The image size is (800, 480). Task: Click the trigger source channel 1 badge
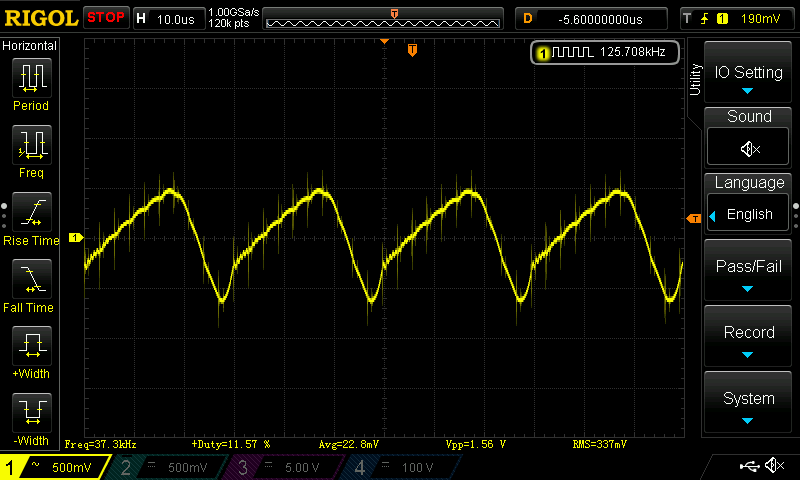coord(722,19)
